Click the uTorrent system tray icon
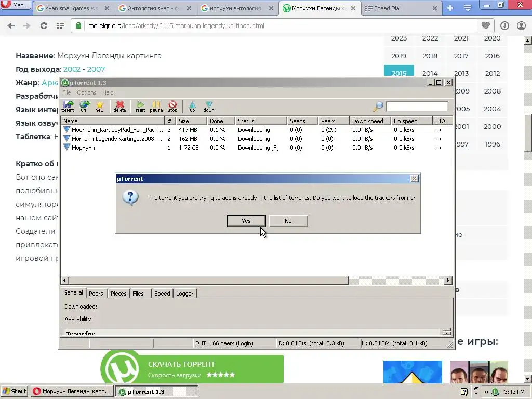 pos(496,392)
